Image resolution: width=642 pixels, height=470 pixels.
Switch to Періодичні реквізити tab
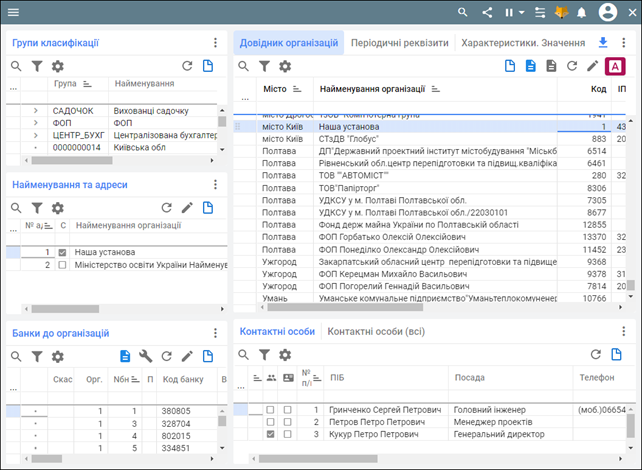[399, 43]
